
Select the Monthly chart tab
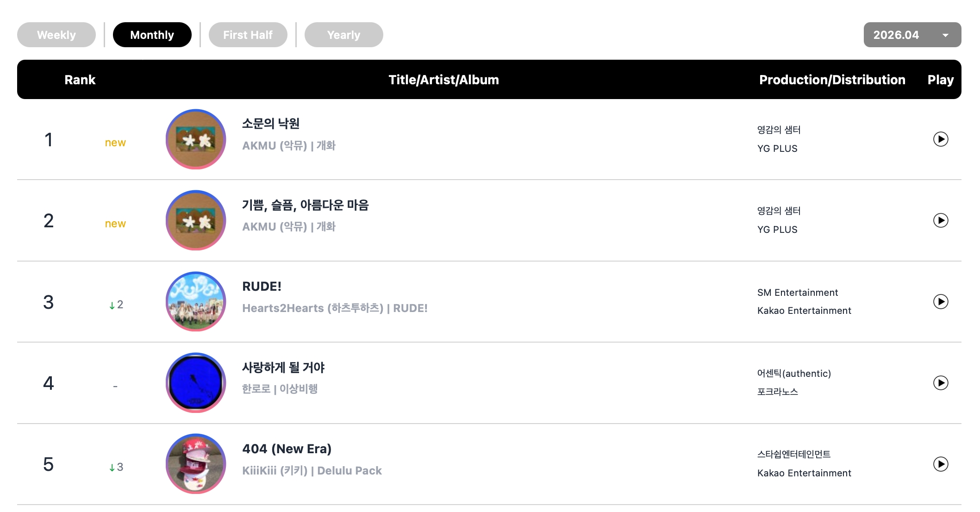coord(152,35)
